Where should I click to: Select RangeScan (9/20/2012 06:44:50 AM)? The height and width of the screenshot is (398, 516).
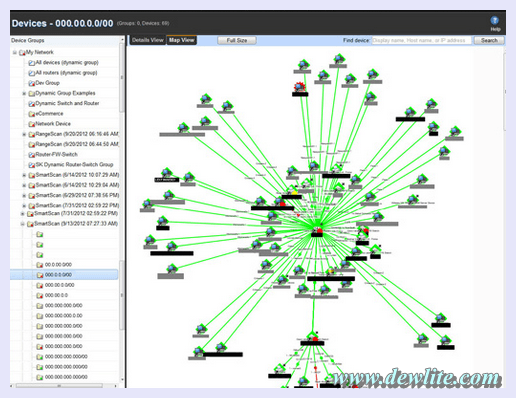tap(77, 144)
